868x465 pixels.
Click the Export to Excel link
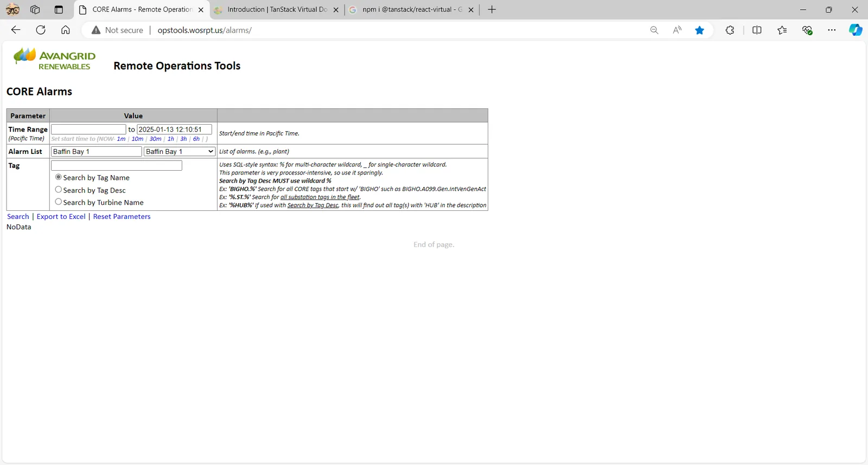61,217
